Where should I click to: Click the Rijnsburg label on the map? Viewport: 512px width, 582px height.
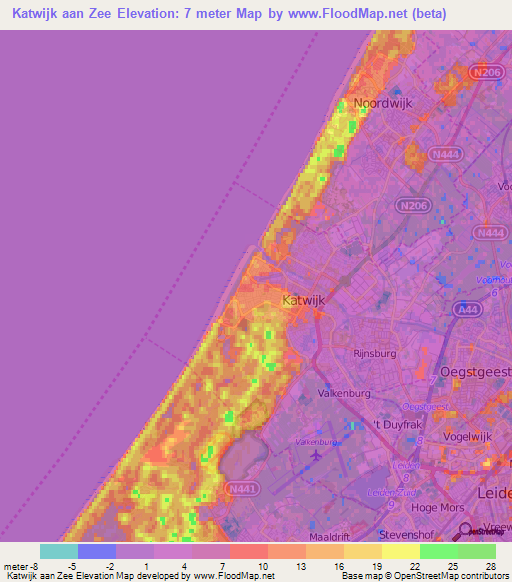(x=375, y=354)
